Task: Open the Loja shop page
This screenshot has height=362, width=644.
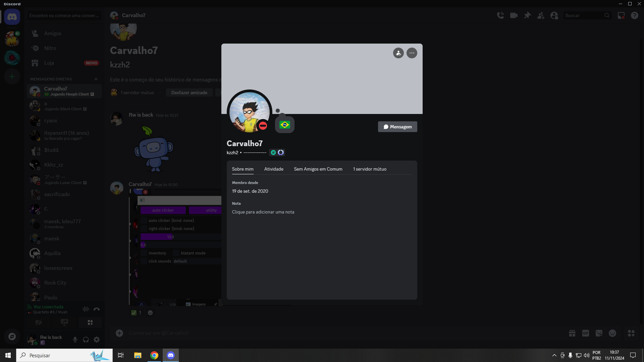Action: pos(64,63)
